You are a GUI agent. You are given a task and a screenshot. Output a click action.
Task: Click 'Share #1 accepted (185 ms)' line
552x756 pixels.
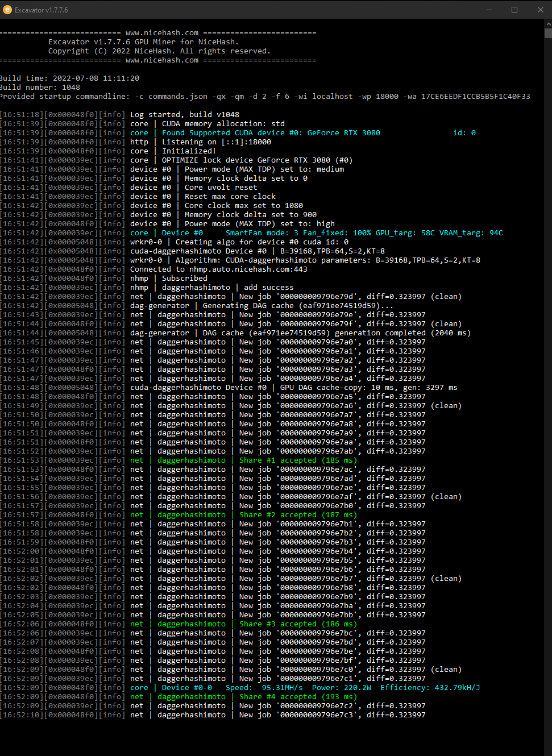click(179, 460)
